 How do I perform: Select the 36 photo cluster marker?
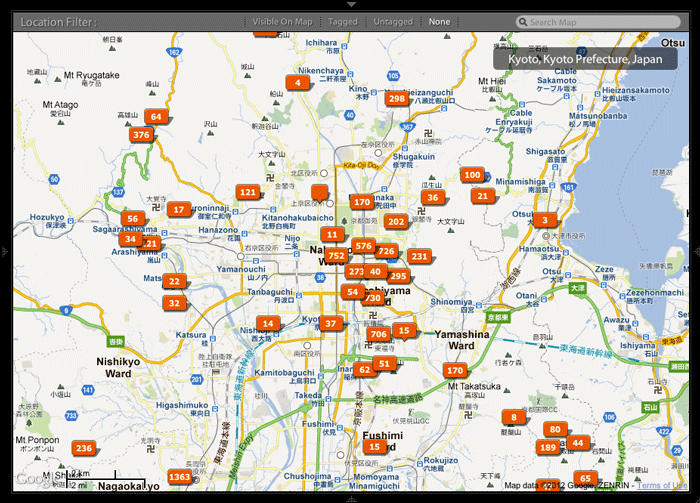pos(433,197)
